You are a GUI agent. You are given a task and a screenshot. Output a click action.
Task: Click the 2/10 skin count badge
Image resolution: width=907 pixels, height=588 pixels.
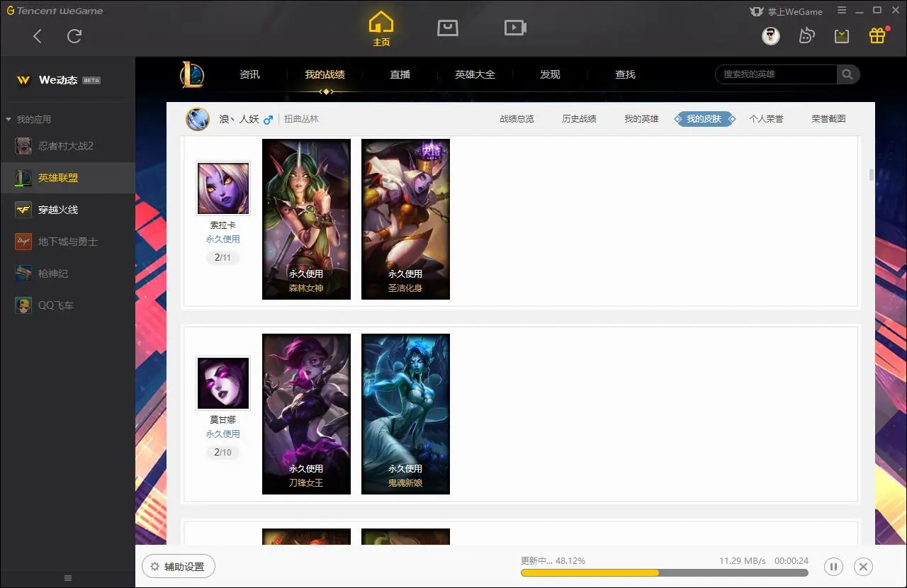222,453
